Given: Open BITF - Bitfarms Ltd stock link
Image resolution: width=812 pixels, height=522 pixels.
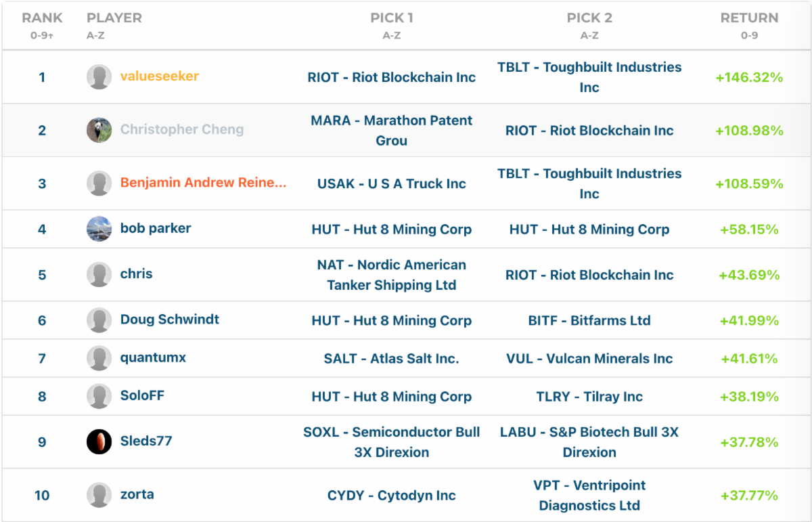Looking at the screenshot, I should (x=589, y=320).
